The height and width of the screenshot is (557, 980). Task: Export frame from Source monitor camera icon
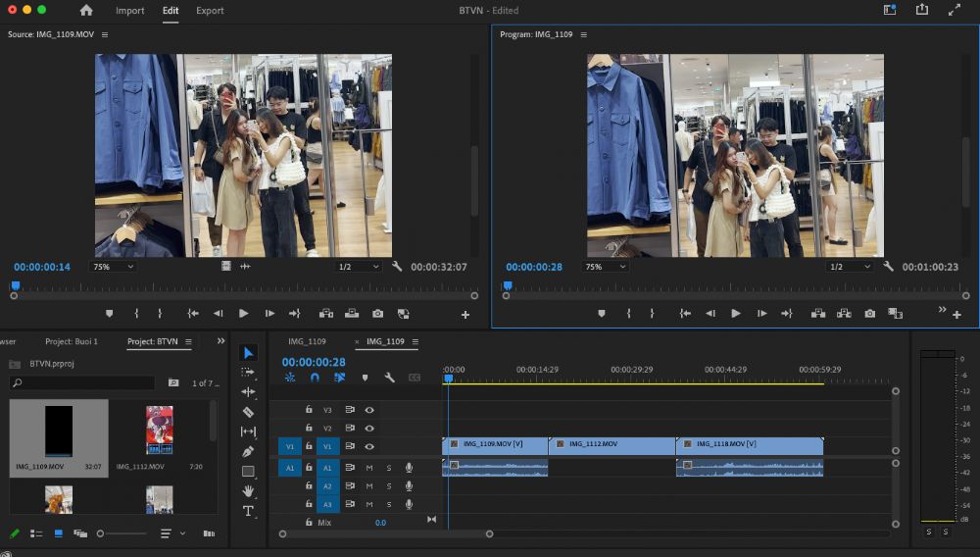click(x=377, y=314)
